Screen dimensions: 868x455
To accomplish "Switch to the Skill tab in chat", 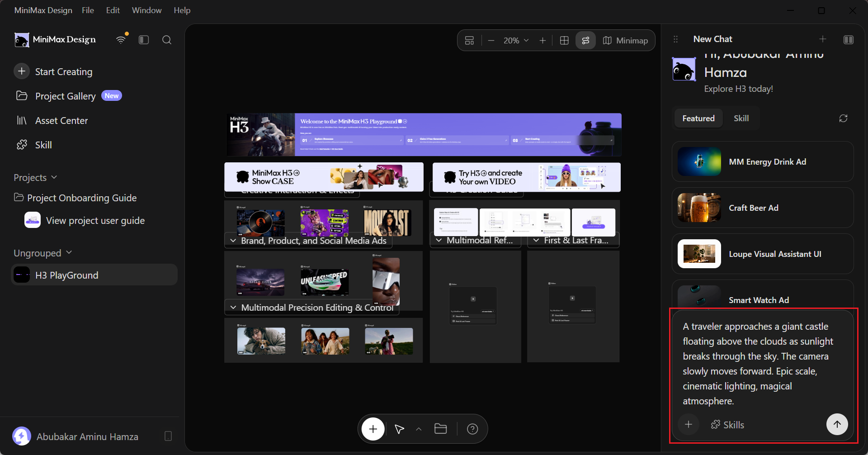I will pos(741,118).
